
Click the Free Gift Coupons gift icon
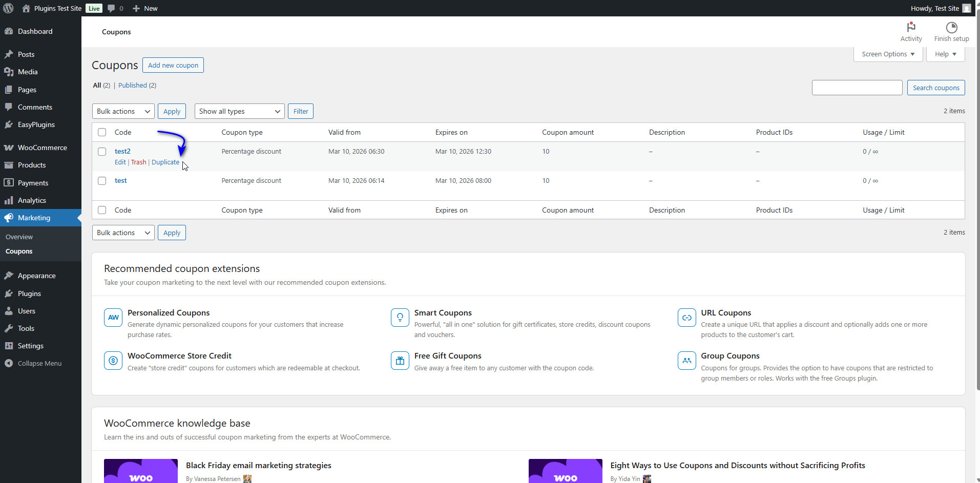(x=400, y=361)
